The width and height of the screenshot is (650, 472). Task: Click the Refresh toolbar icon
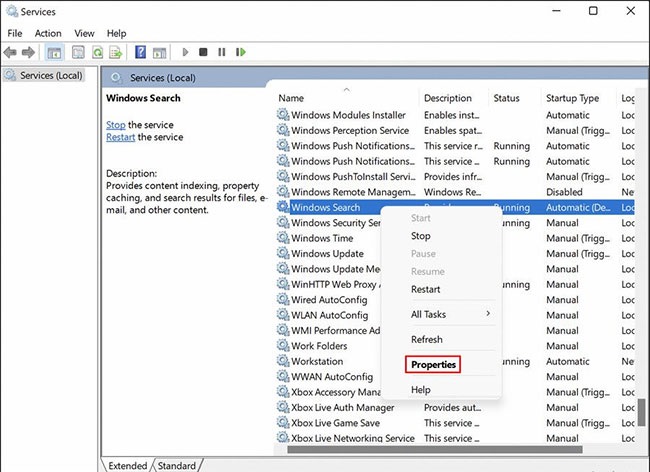(x=98, y=52)
